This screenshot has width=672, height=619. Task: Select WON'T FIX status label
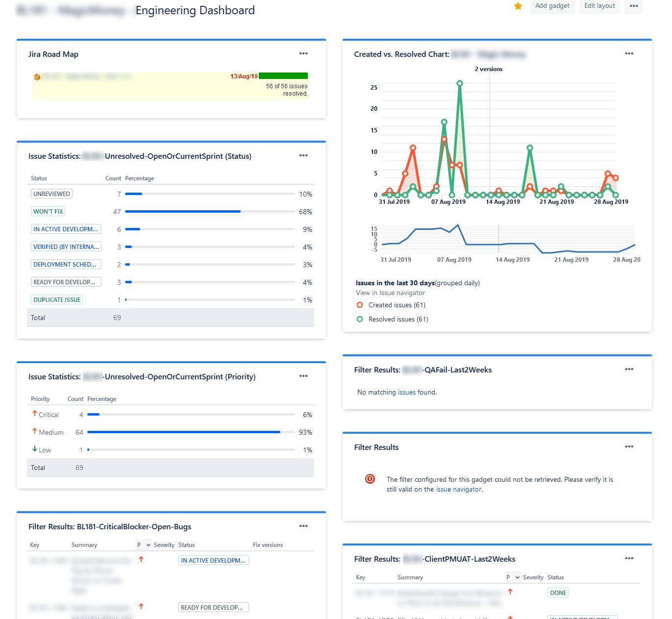(x=48, y=211)
